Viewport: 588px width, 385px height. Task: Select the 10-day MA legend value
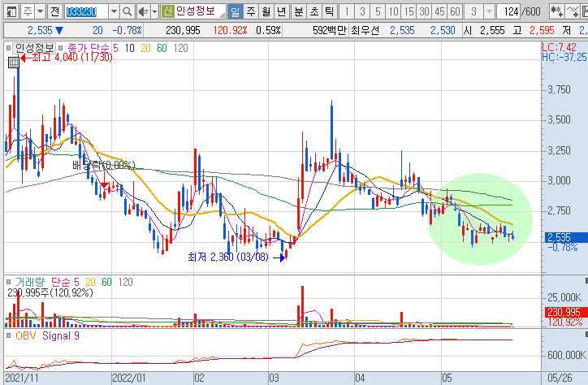point(130,48)
